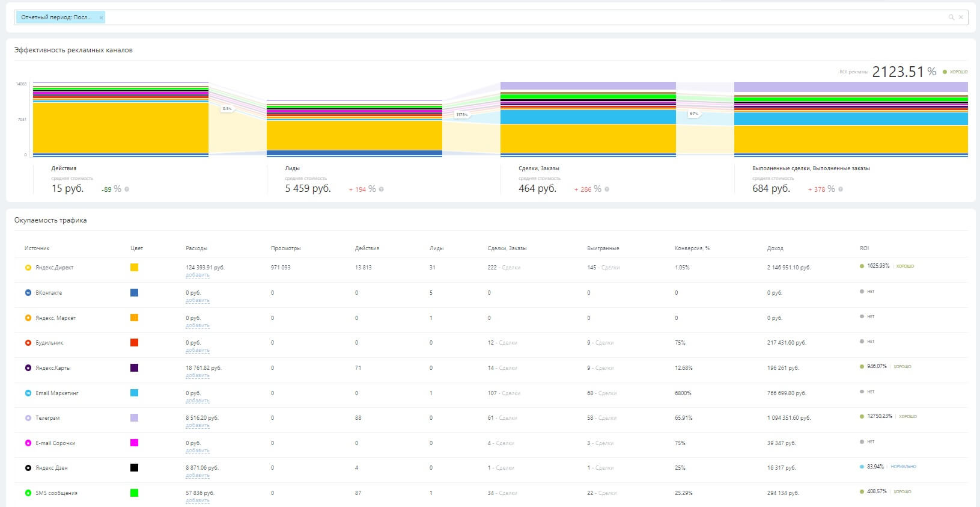
Task: Click into the filter search field
Action: (481, 17)
